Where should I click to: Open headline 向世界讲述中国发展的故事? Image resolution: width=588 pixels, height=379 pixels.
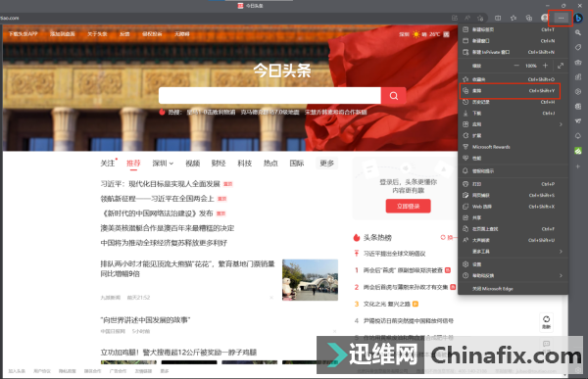click(x=145, y=320)
